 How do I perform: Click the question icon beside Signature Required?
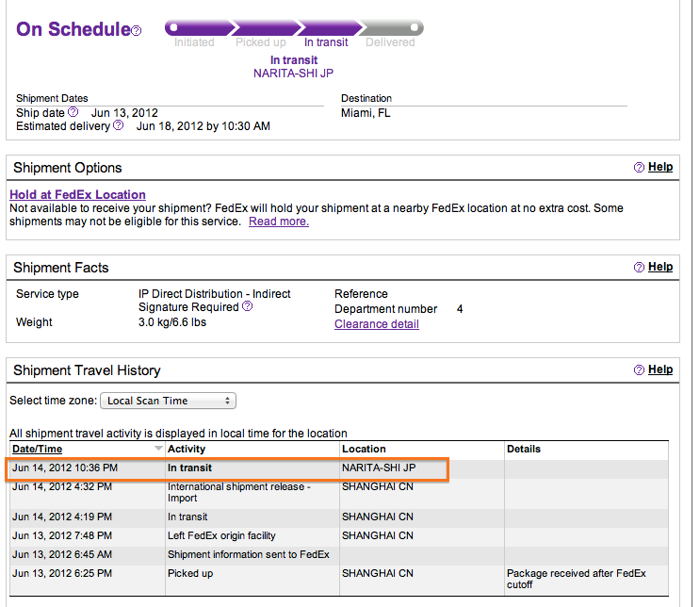coord(248,306)
